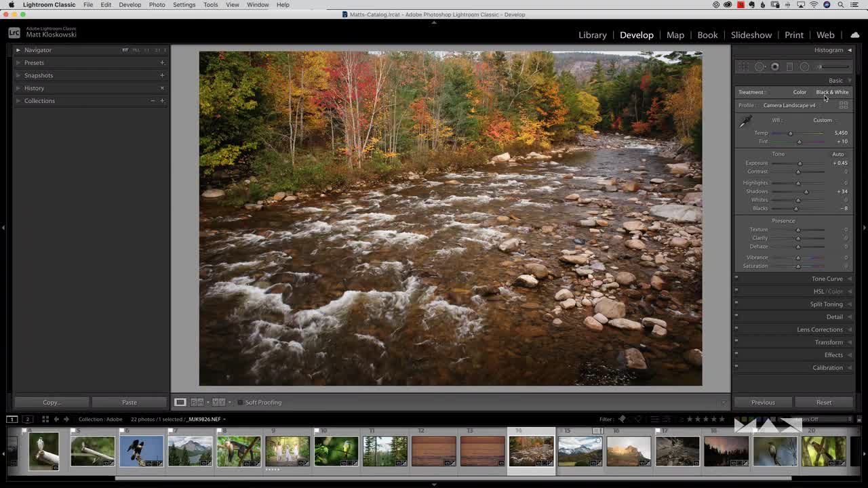Activate the Red Eye Correction tool

tap(775, 66)
